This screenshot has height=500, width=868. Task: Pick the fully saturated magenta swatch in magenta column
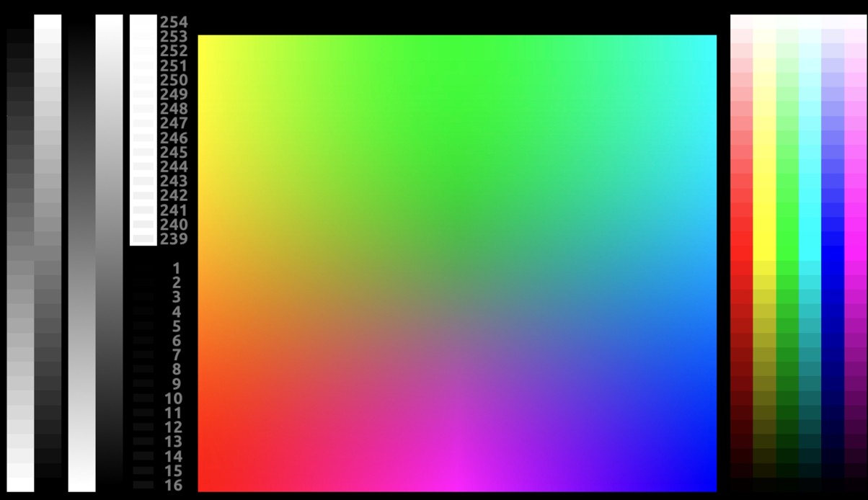pyautogui.click(x=856, y=253)
